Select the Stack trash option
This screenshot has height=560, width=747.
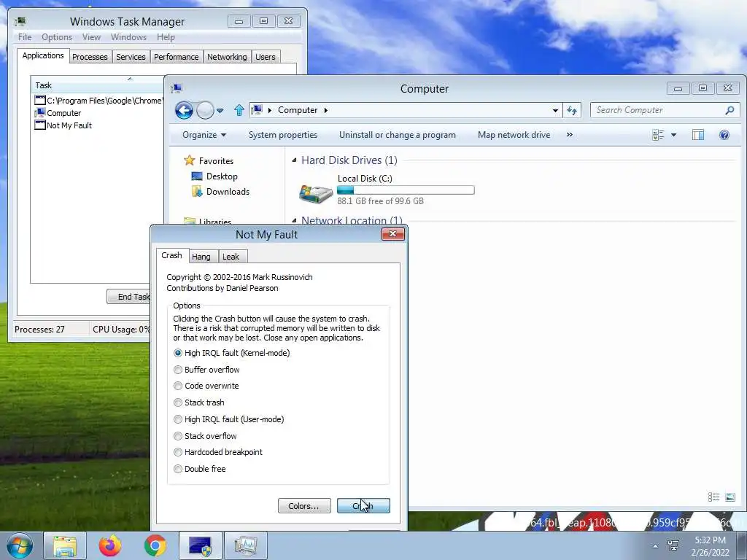(x=199, y=402)
